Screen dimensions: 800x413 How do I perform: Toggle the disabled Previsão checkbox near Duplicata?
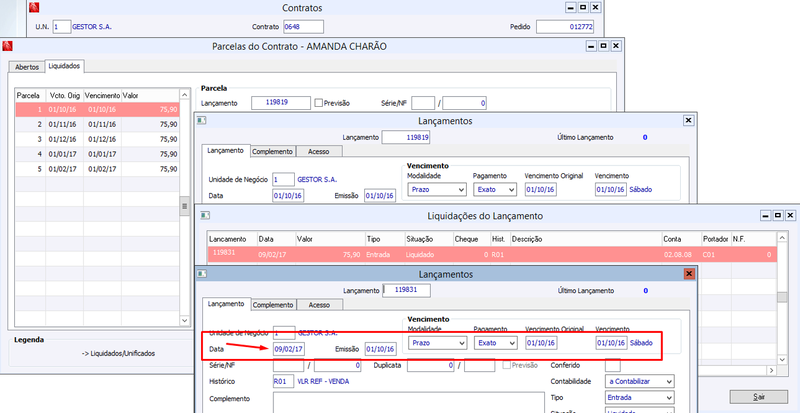coord(506,365)
